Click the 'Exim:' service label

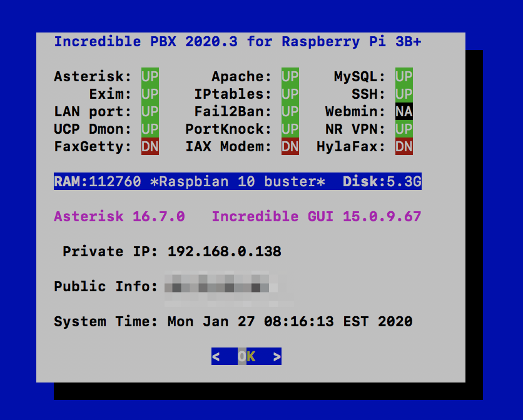tap(110, 94)
